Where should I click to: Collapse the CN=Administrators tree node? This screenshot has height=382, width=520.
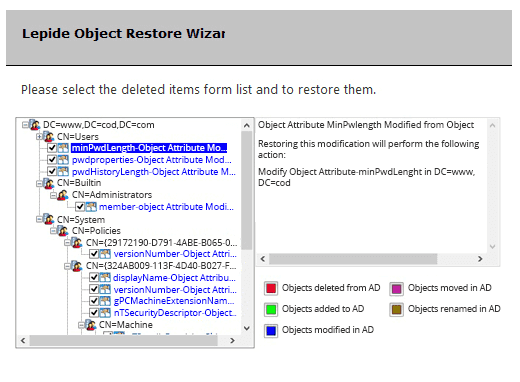tap(53, 195)
